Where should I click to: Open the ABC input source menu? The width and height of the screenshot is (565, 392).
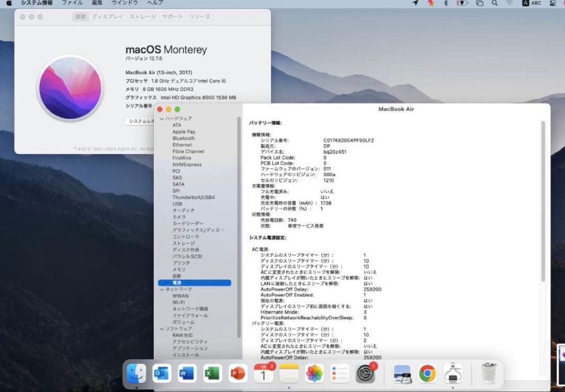click(x=532, y=3)
